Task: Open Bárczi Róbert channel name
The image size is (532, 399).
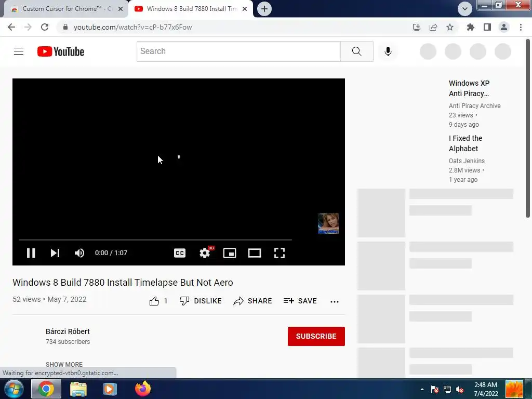Action: [x=68, y=331]
